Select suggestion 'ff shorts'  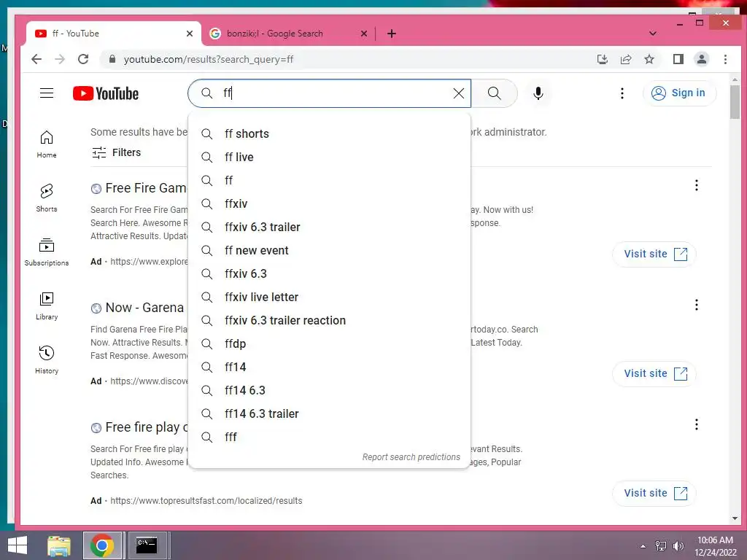(x=330, y=134)
